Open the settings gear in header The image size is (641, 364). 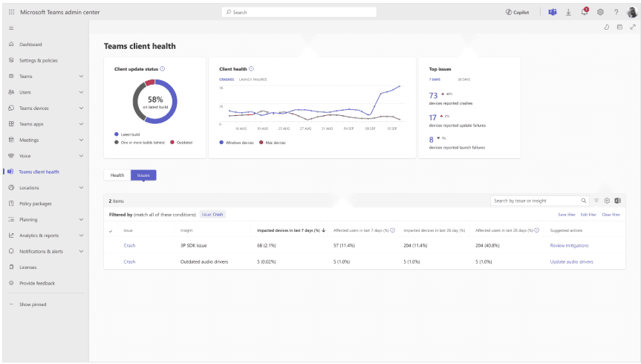pyautogui.click(x=600, y=13)
